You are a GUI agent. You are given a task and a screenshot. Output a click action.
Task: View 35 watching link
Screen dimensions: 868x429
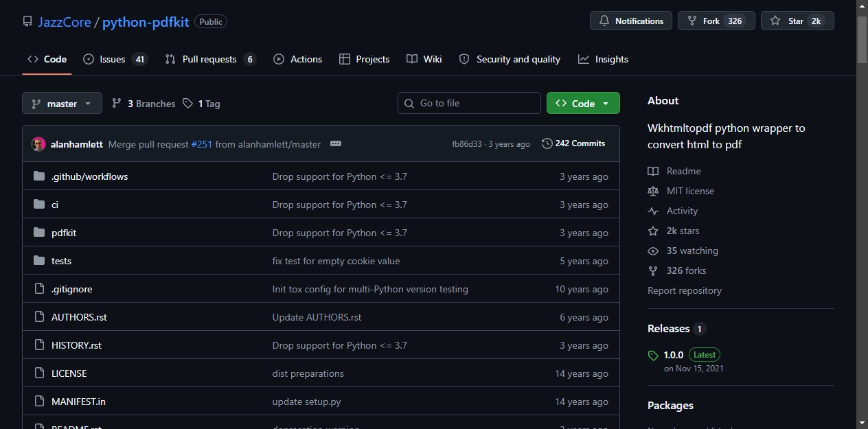683,251
